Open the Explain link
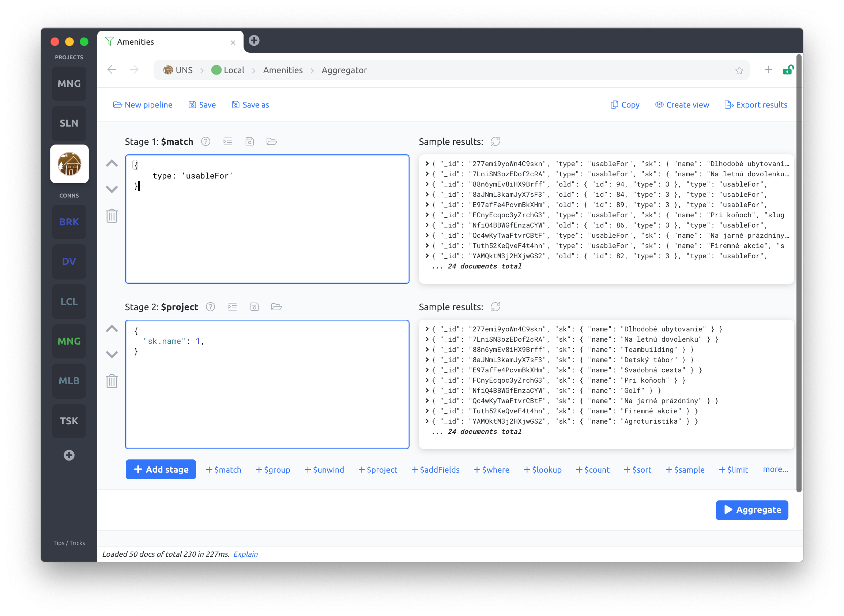The image size is (844, 616). click(x=245, y=554)
